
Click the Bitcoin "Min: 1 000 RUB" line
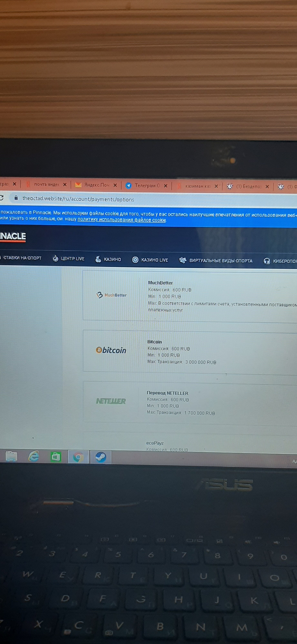click(164, 355)
